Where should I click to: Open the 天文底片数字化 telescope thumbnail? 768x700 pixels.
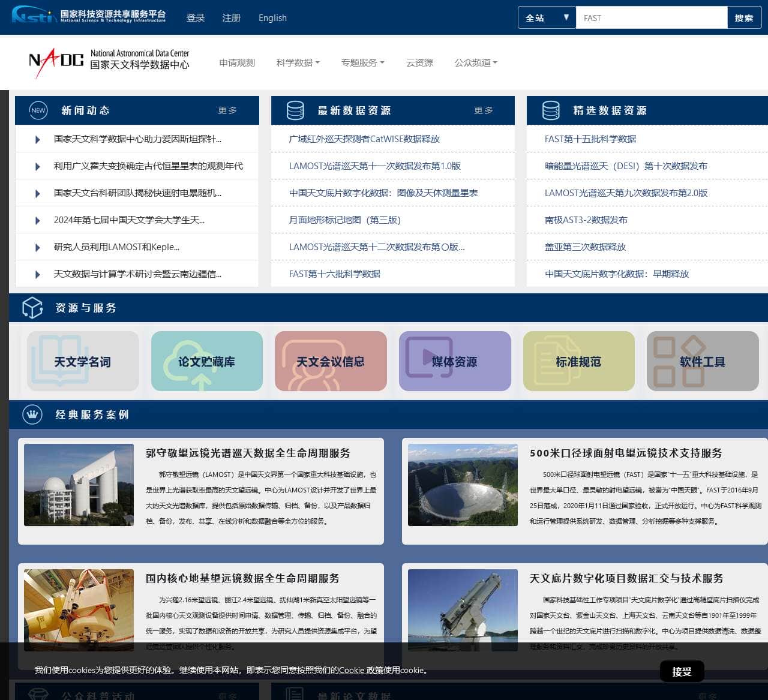(x=463, y=610)
